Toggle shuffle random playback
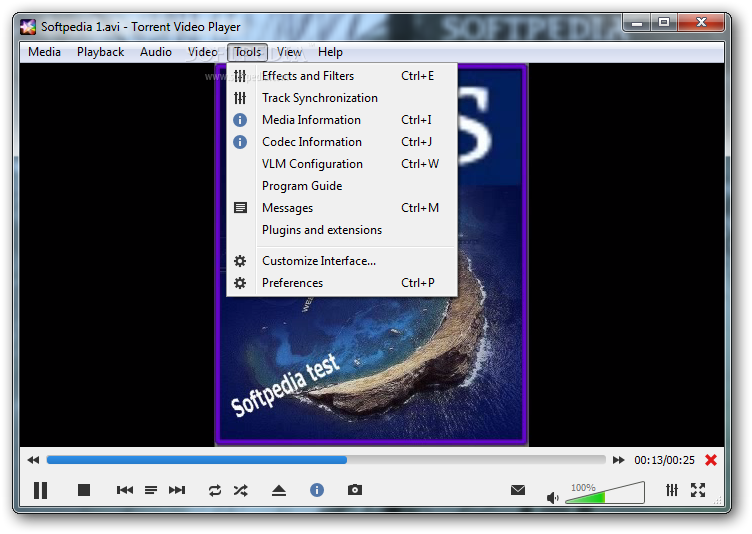The height and width of the screenshot is (534, 752). [241, 490]
